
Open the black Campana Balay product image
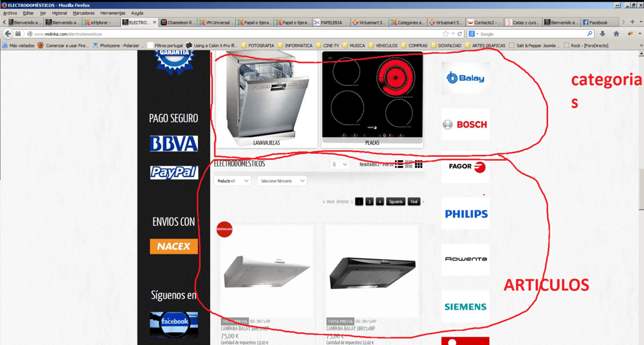pos(372,271)
